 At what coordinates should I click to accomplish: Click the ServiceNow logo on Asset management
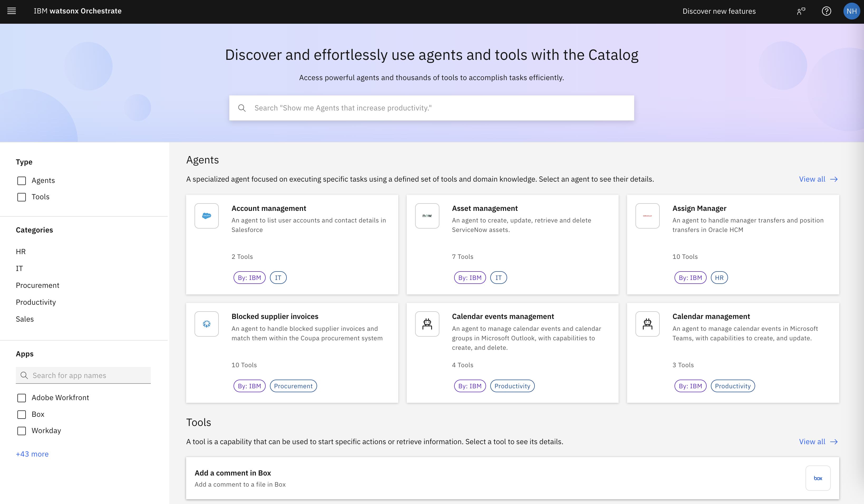[427, 216]
